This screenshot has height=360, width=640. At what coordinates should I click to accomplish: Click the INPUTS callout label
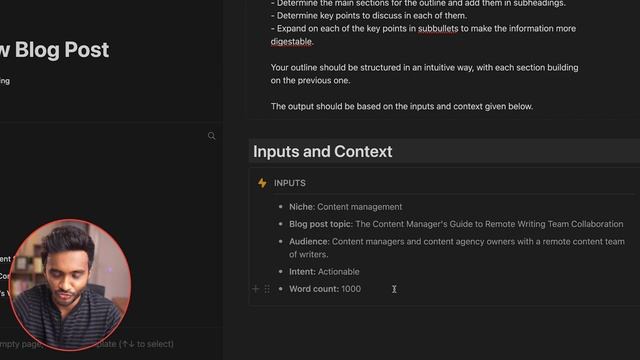click(x=290, y=183)
